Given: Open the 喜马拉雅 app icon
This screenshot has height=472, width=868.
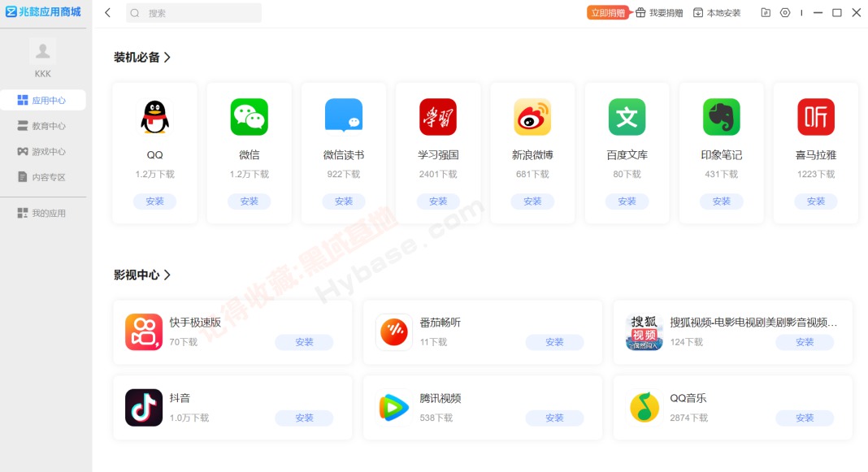Looking at the screenshot, I should point(816,117).
